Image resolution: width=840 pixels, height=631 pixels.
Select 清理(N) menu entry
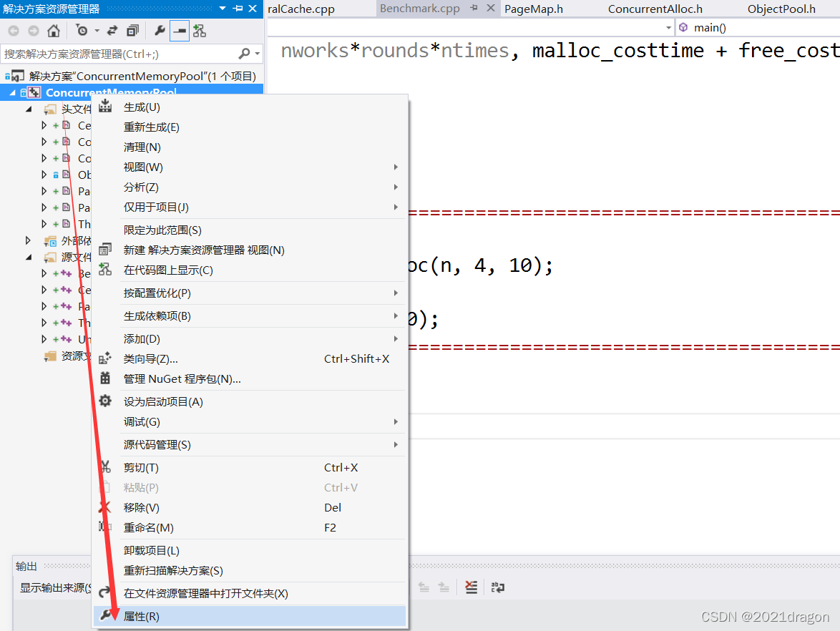[x=250, y=147]
